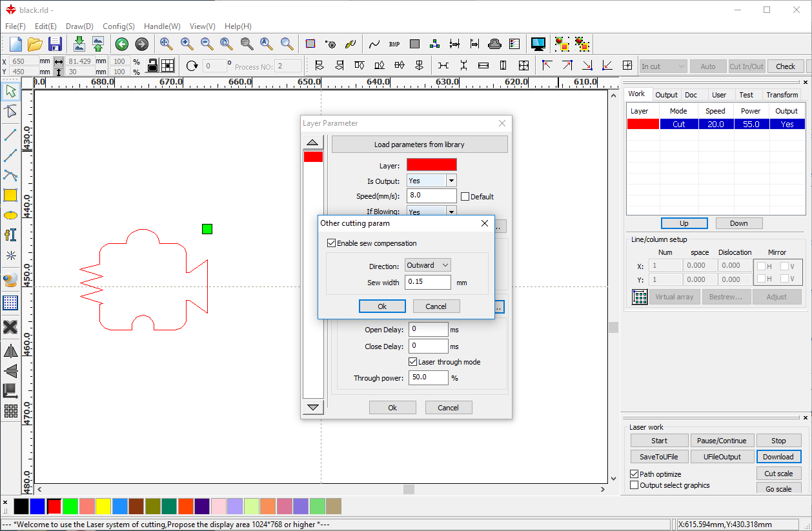
Task: Disable the Enable sew compensation checkbox
Action: (x=332, y=243)
